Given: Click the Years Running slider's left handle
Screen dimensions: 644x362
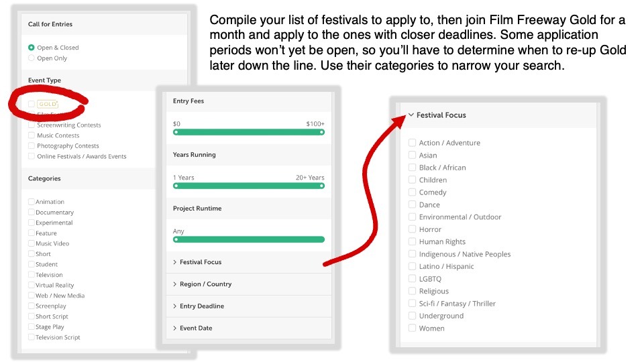Looking at the screenshot, I should (176, 186).
